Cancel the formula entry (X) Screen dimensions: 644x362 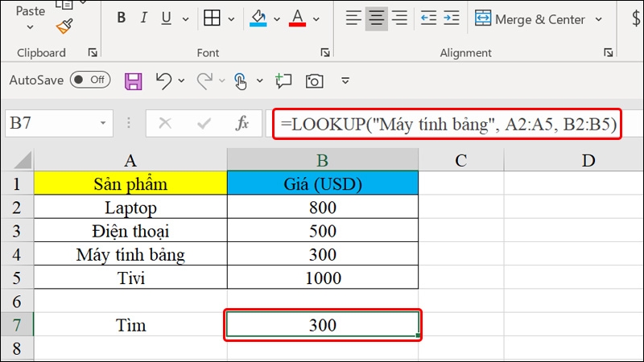(165, 123)
